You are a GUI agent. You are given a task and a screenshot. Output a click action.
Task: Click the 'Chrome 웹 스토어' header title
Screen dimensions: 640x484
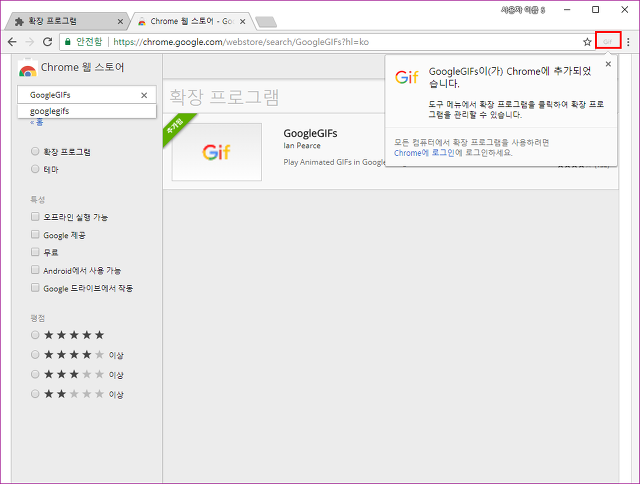tap(82, 67)
